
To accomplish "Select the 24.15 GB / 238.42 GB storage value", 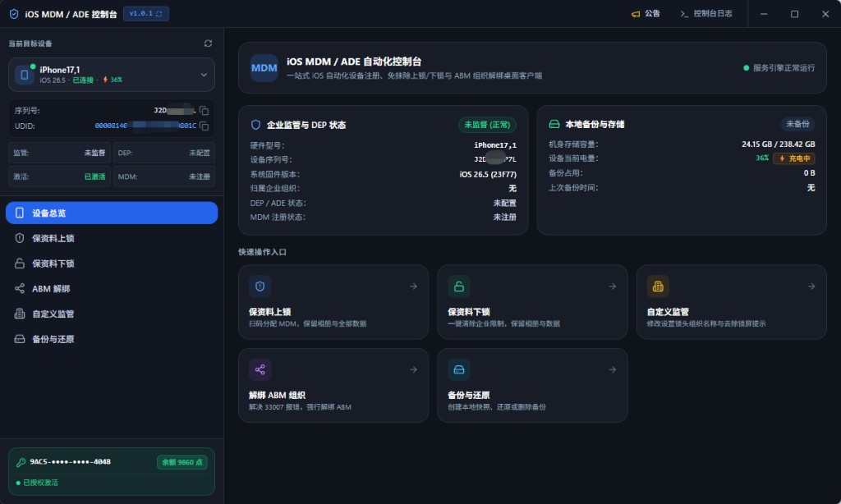I will [779, 144].
